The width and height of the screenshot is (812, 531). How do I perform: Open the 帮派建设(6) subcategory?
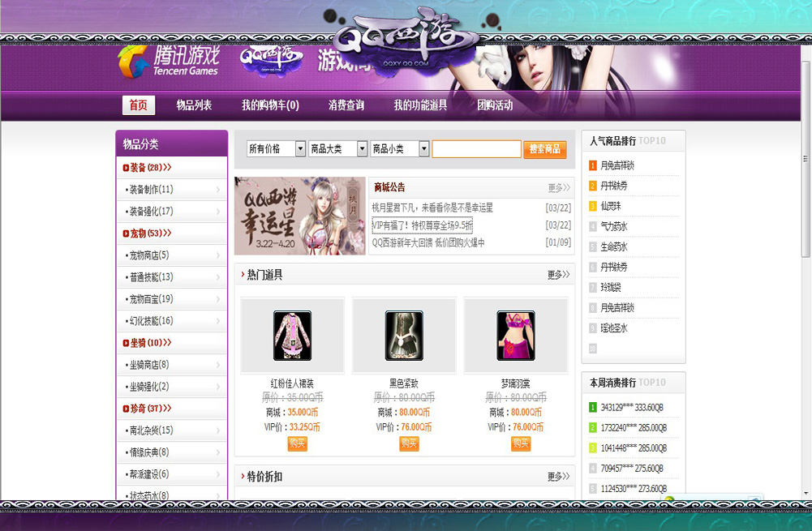tap(149, 474)
